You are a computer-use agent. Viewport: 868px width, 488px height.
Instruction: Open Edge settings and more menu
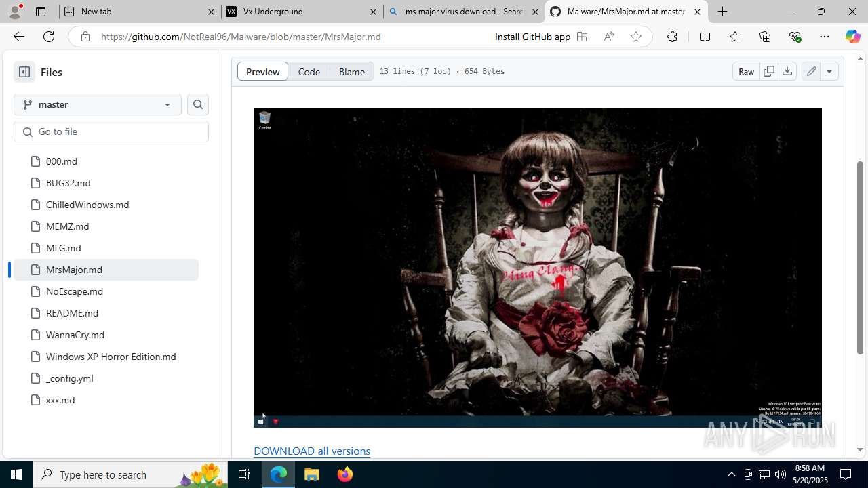(825, 37)
